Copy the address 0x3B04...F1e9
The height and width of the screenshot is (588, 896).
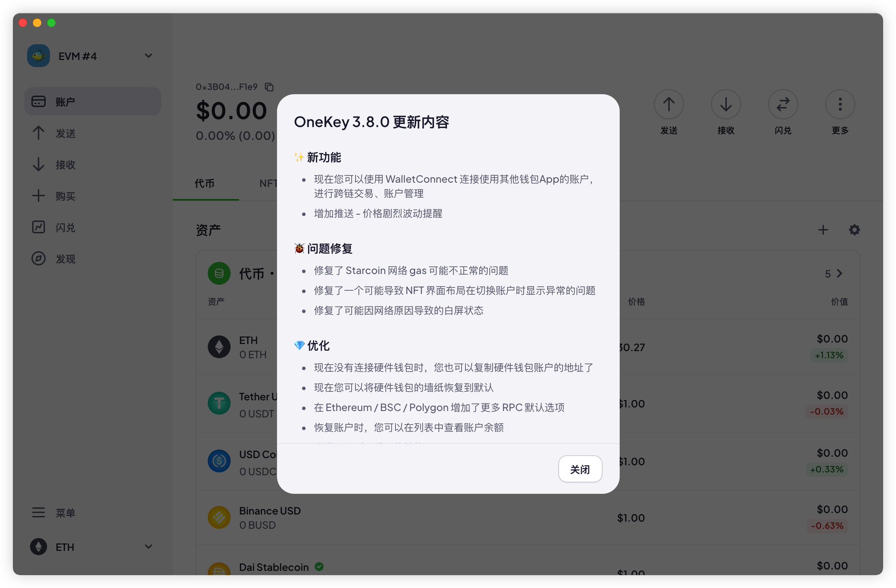click(x=269, y=87)
